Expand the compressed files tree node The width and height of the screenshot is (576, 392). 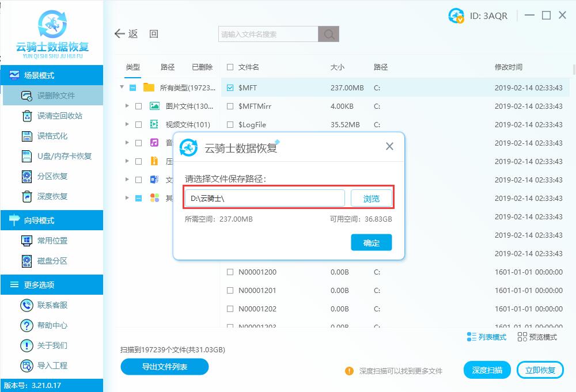click(x=127, y=161)
